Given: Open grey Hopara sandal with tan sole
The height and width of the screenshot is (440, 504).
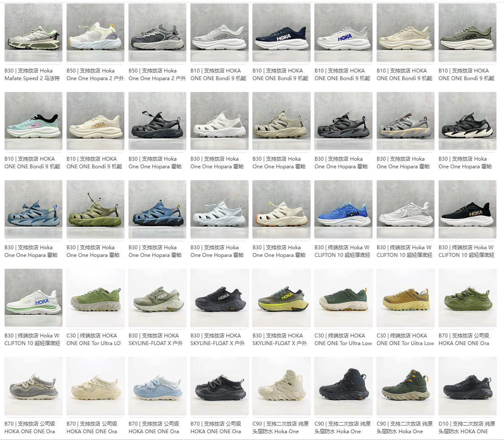Looking at the screenshot, I should click(405, 121).
